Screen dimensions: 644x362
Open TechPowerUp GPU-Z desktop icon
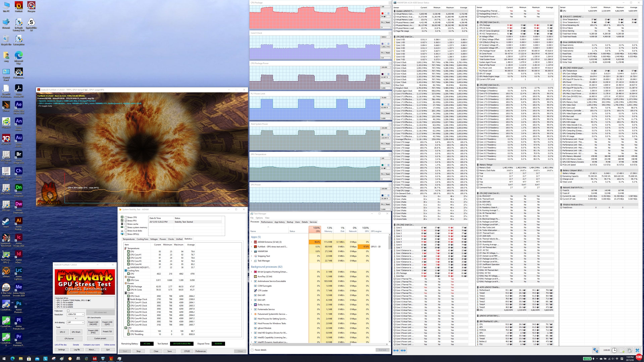[x=6, y=257]
